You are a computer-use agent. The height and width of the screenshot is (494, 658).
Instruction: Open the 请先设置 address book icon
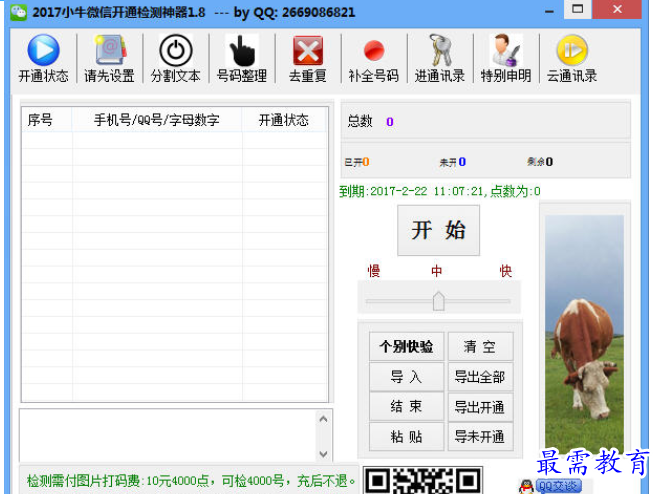click(110, 50)
